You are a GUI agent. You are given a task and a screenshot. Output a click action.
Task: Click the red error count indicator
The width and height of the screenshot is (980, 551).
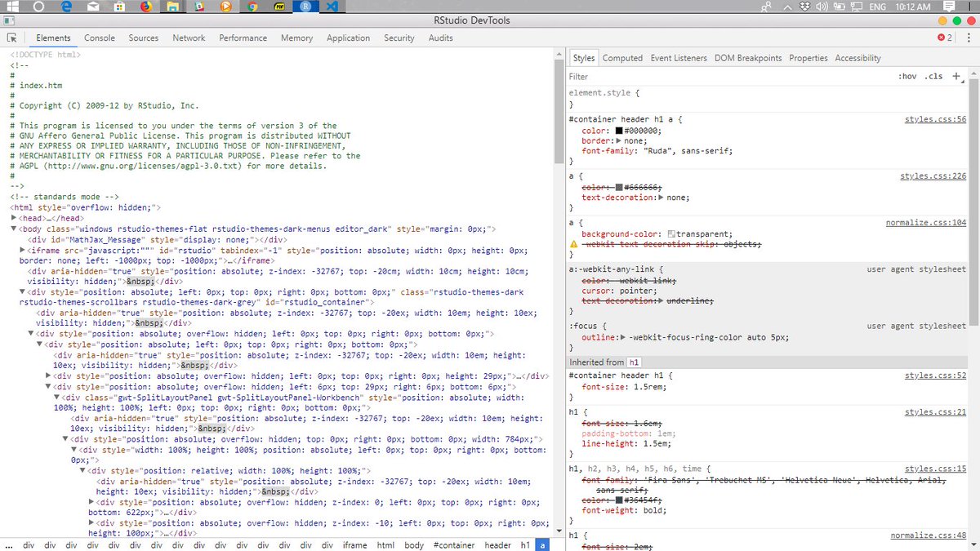(x=945, y=38)
